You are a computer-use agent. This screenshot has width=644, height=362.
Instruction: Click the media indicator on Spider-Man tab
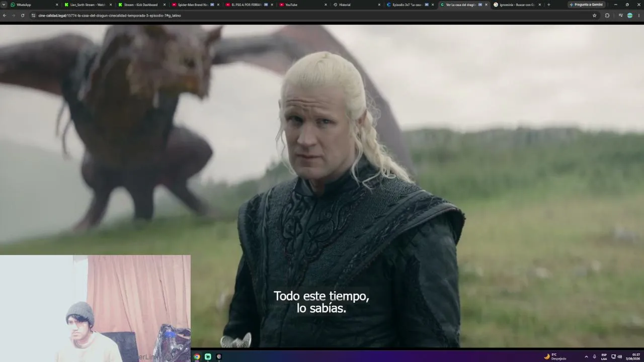pos(212,5)
